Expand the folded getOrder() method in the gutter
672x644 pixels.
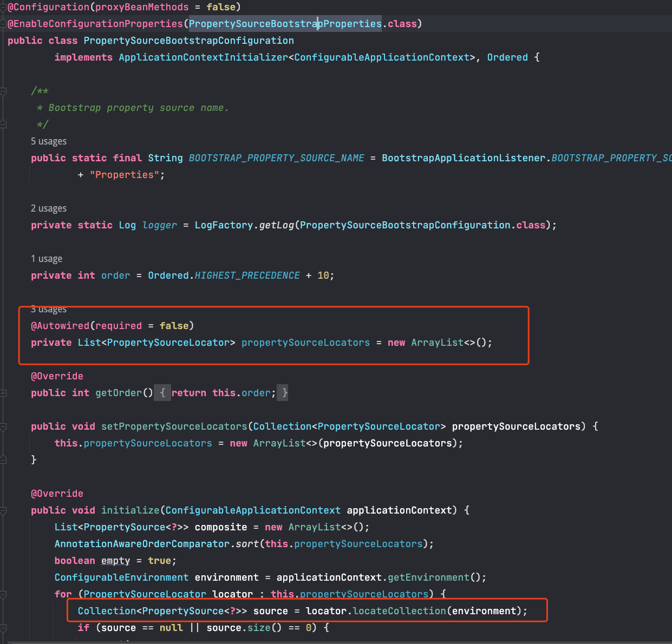pyautogui.click(x=3, y=393)
